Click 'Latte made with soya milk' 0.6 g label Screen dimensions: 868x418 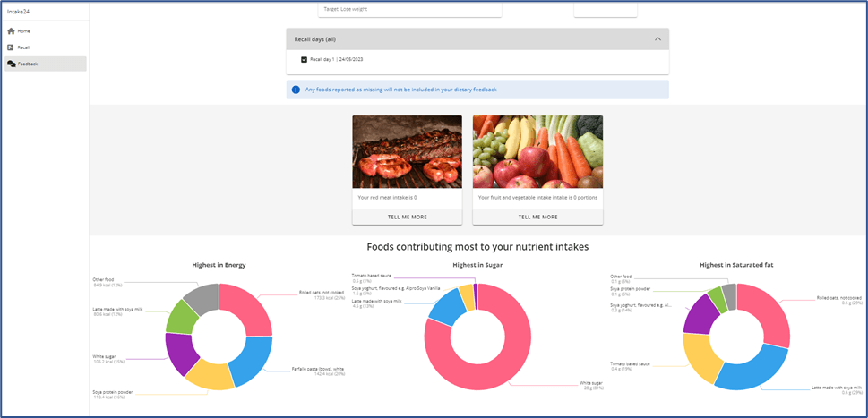(x=837, y=391)
